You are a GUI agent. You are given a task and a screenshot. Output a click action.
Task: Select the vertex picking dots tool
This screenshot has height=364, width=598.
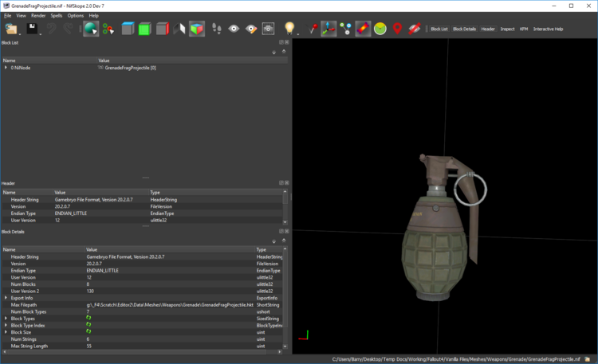[x=108, y=29]
